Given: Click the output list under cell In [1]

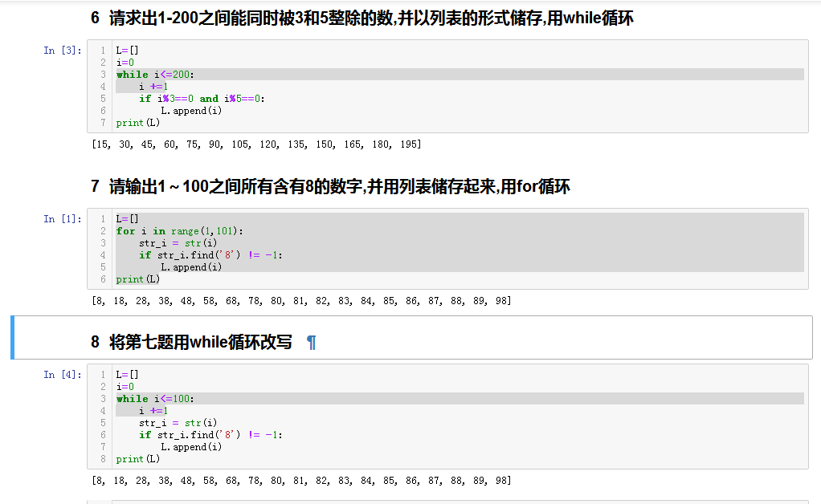Looking at the screenshot, I should pos(301,301).
